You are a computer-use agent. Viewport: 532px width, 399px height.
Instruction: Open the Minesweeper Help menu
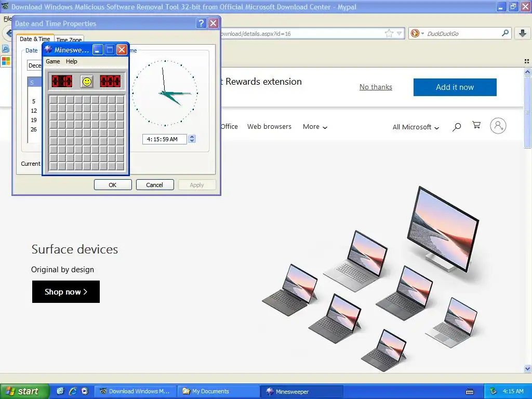tap(71, 61)
